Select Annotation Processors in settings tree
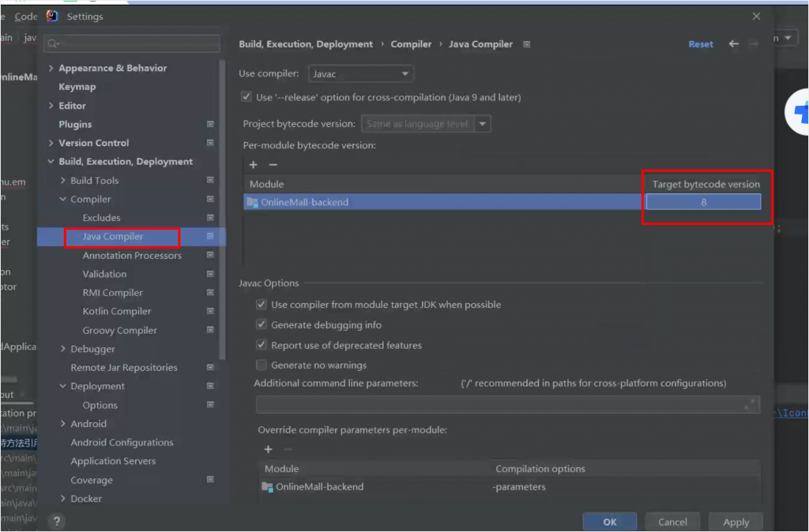809x532 pixels. point(132,256)
